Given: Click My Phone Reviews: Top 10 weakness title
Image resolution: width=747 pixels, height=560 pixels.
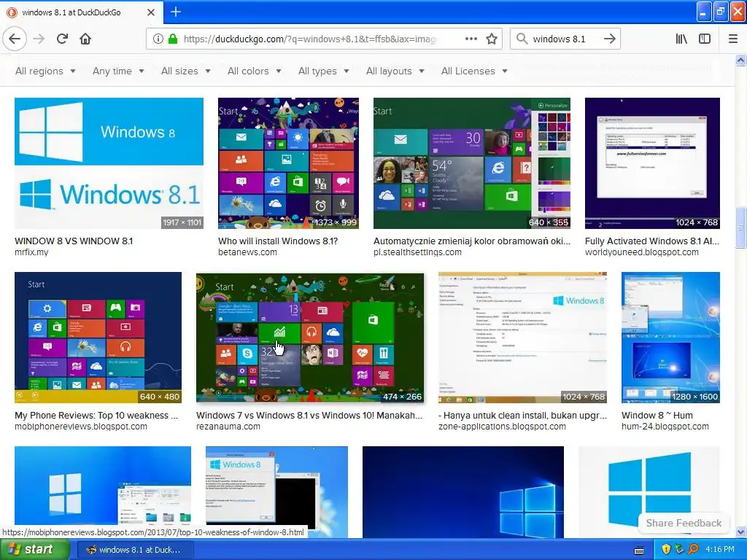Looking at the screenshot, I should click(96, 415).
